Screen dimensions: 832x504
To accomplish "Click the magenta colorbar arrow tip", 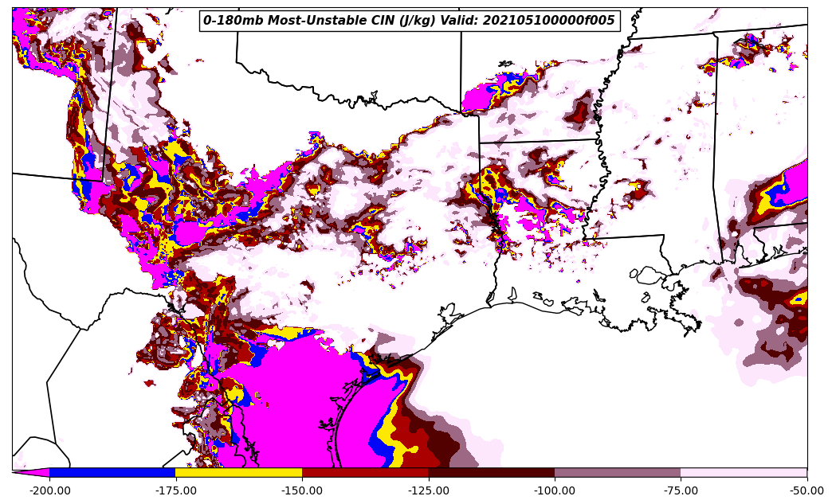I will 31,472.
